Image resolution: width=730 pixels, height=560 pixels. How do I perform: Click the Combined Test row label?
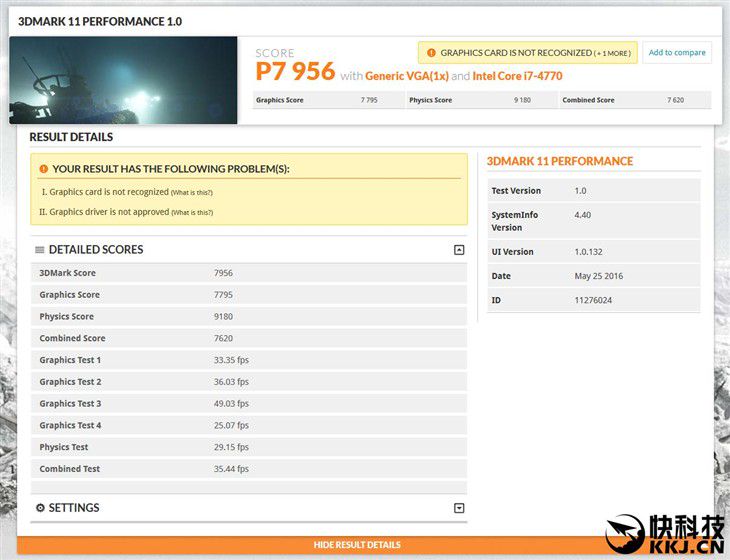pyautogui.click(x=69, y=469)
